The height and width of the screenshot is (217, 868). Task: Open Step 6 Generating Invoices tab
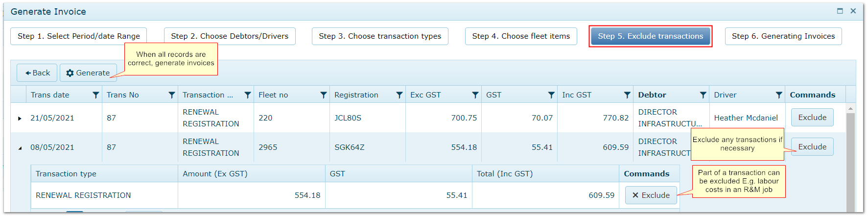tap(783, 36)
